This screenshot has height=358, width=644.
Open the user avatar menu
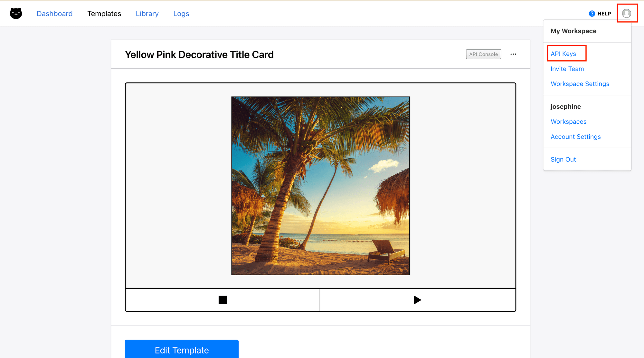pos(626,13)
